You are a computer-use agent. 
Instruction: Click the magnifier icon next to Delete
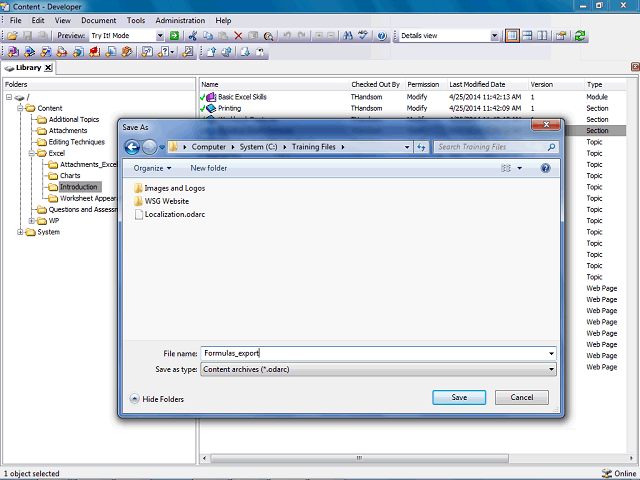pyautogui.click(x=268, y=36)
